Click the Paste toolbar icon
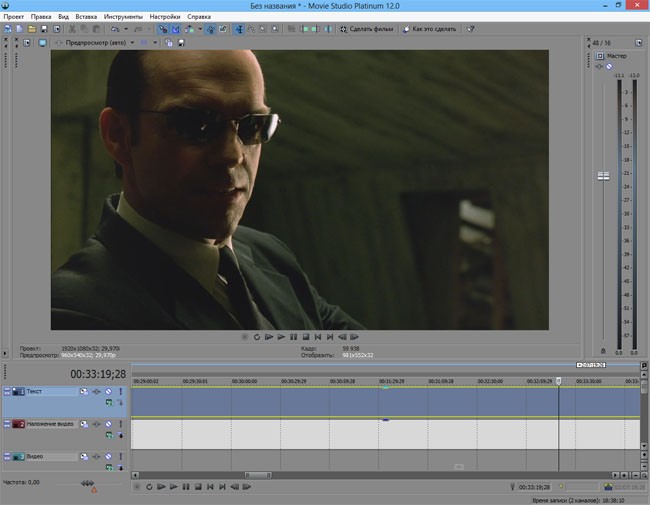The image size is (650, 505). point(96,29)
